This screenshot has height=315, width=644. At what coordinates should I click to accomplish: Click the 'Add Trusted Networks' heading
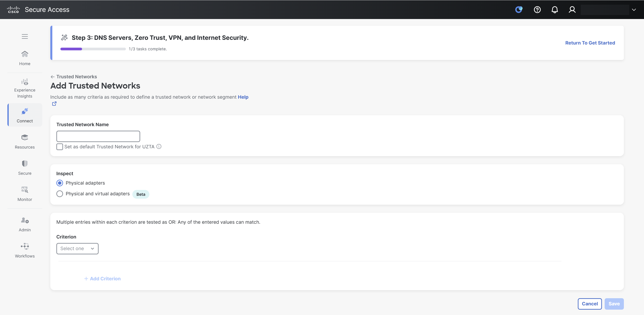click(x=95, y=86)
